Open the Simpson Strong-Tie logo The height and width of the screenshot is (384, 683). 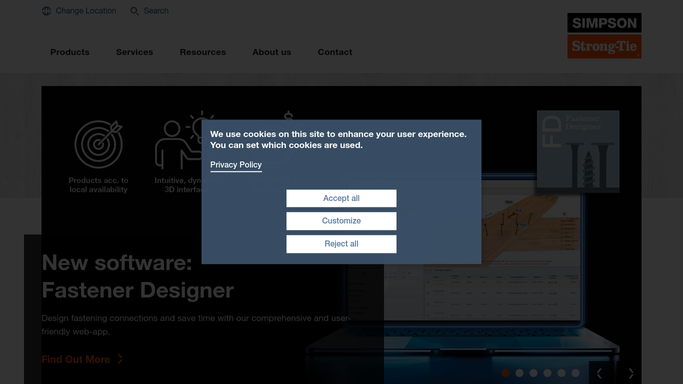click(604, 36)
